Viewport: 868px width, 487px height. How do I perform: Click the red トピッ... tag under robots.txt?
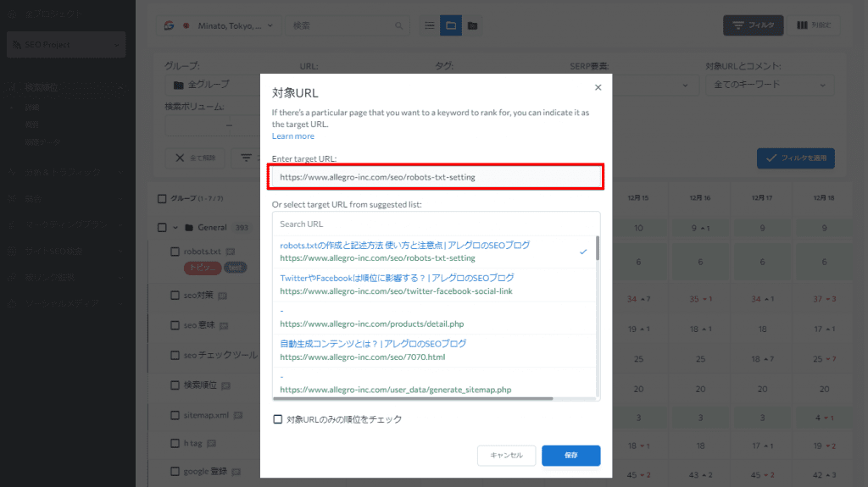[x=203, y=268]
